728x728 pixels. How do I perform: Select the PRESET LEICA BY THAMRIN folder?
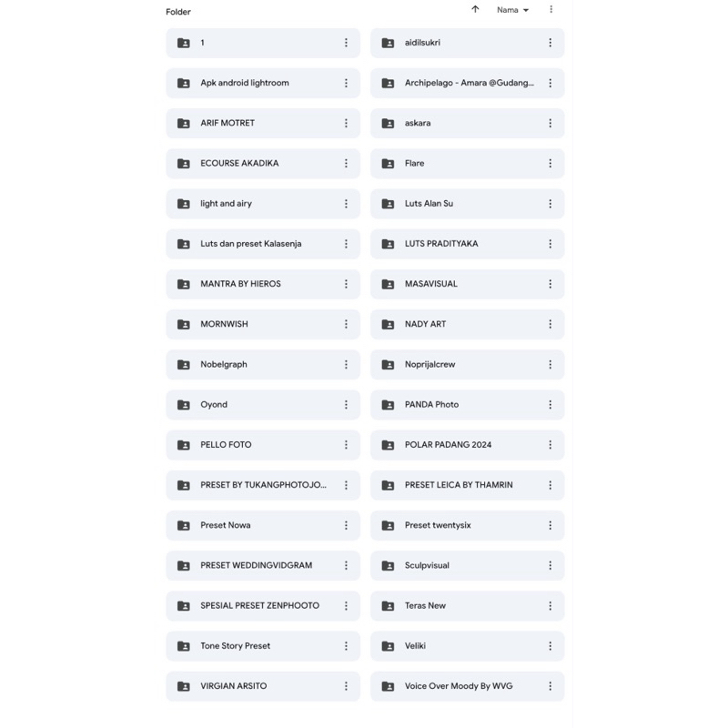click(459, 485)
